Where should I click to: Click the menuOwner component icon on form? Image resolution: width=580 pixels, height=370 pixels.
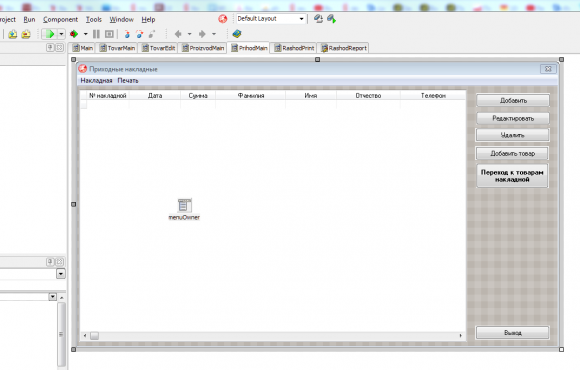(x=184, y=205)
